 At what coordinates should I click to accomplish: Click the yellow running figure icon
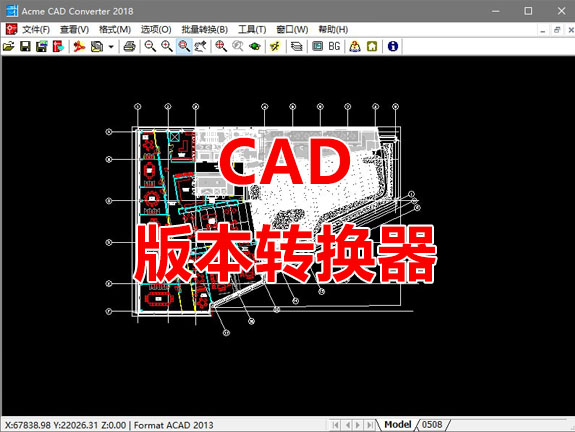coord(275,46)
